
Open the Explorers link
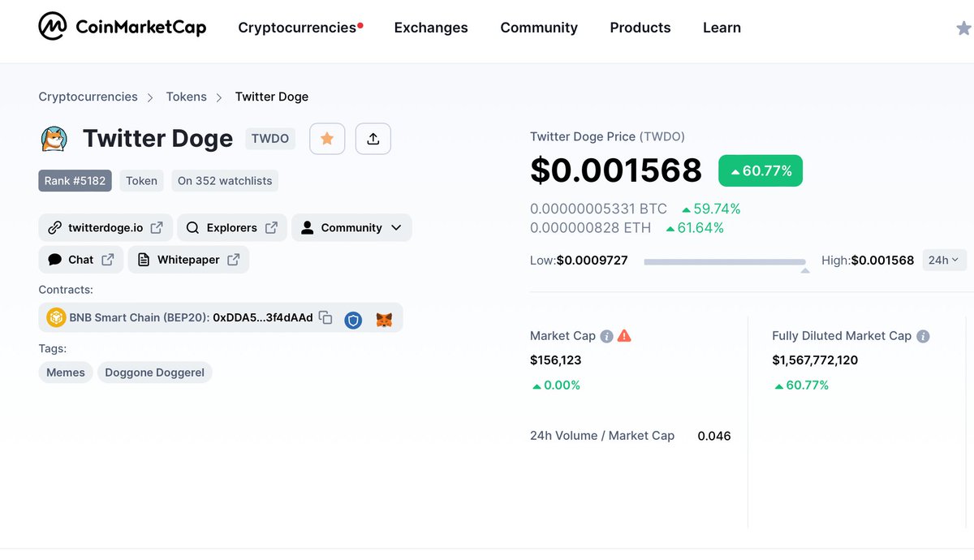coord(232,227)
